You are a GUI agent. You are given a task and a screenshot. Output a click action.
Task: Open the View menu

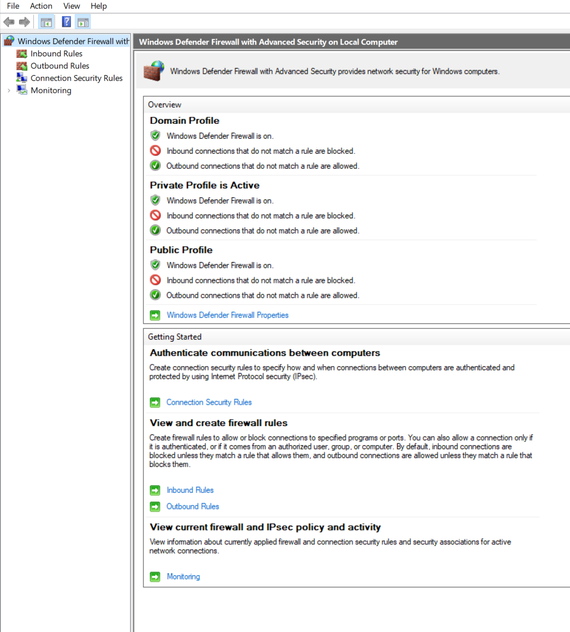tap(71, 6)
